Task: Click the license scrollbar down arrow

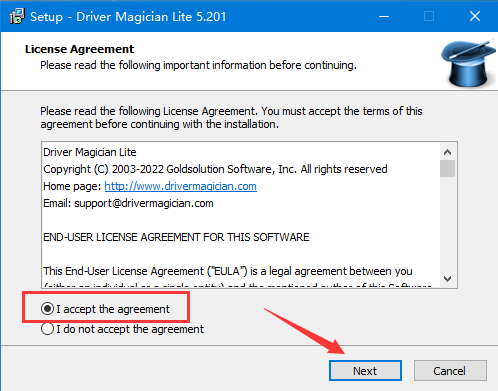Action: pos(447,278)
